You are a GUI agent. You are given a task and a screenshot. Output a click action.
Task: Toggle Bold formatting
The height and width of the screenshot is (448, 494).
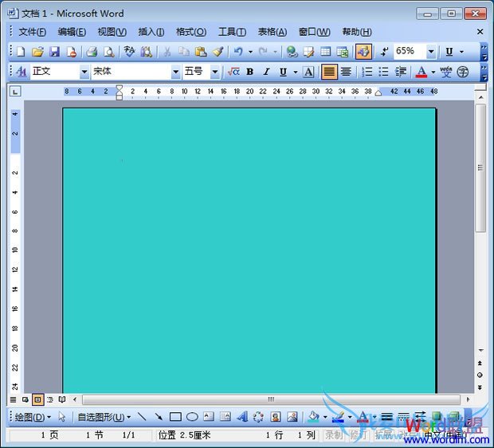(x=249, y=72)
